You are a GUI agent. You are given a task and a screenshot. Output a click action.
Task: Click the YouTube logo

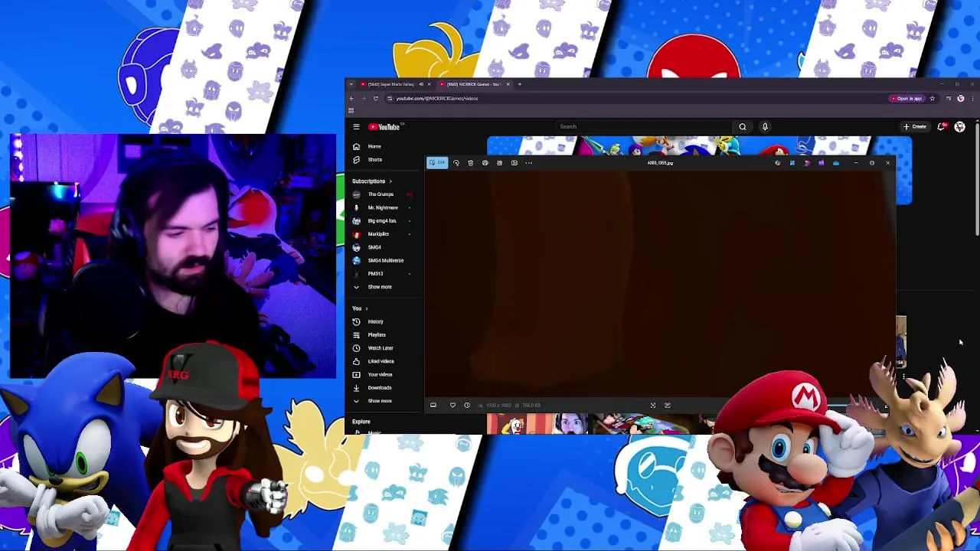386,127
